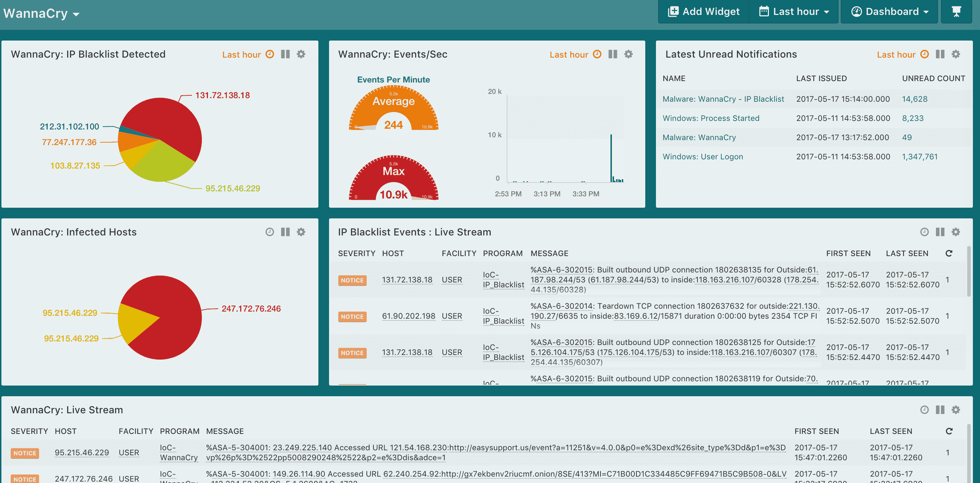
Task: Click clock icon on IP Blacklist Detected widget
Action: 270,54
